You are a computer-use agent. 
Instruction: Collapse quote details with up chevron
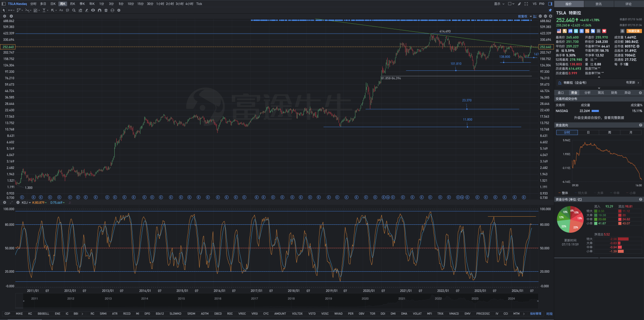[x=599, y=77]
